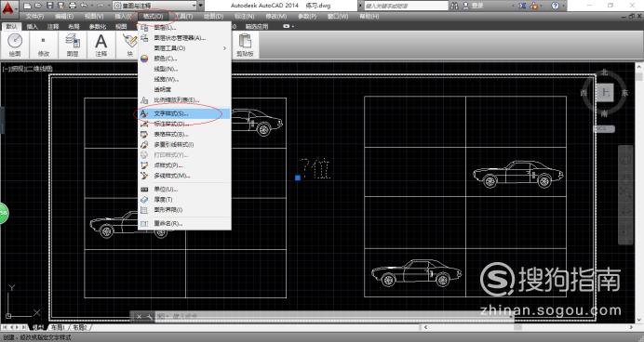
Task: Select 图形界限(I) drawing limits entry
Action: [x=185, y=209]
